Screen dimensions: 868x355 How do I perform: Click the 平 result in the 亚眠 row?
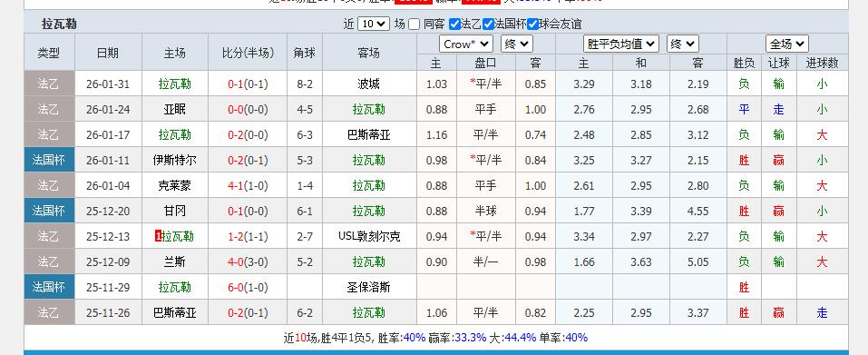[x=744, y=110]
